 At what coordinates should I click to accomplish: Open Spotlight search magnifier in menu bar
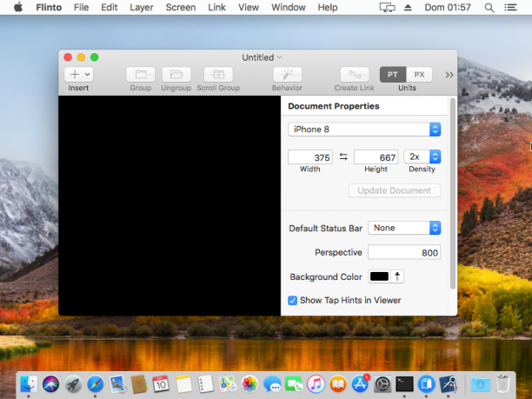(x=489, y=8)
